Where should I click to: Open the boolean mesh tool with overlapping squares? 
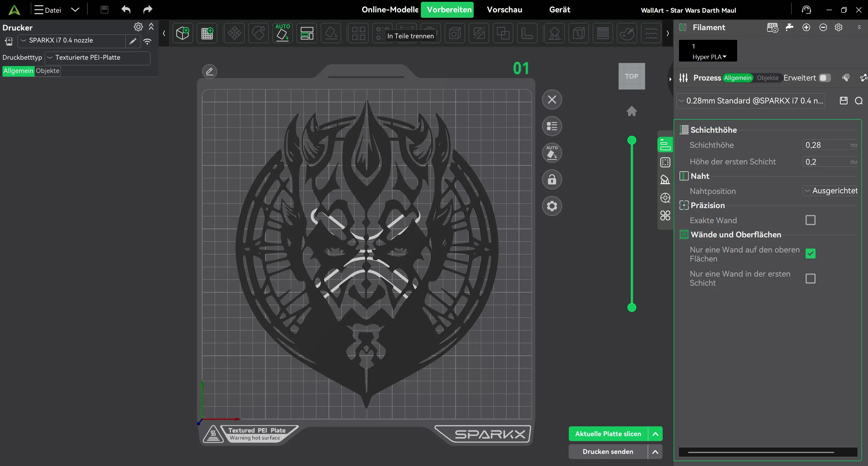coord(503,33)
